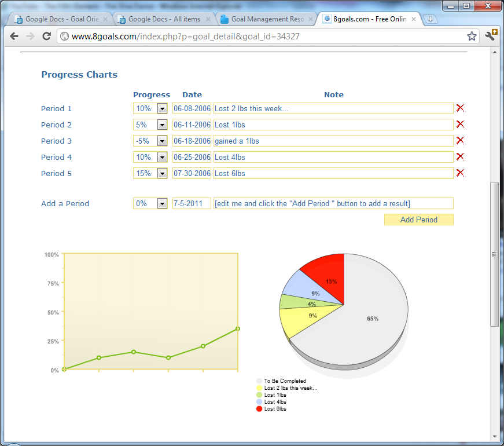Click the red 13% pie slice
Screen dimensions: 504x446
tap(328, 275)
